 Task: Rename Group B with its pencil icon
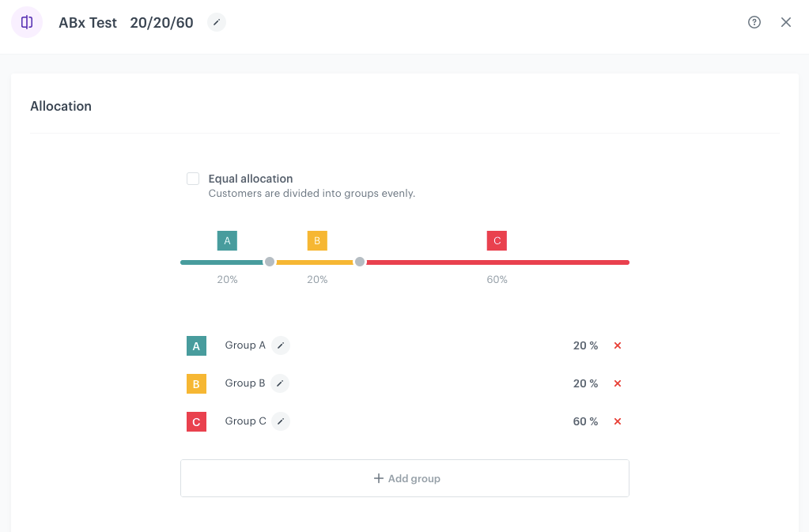279,383
